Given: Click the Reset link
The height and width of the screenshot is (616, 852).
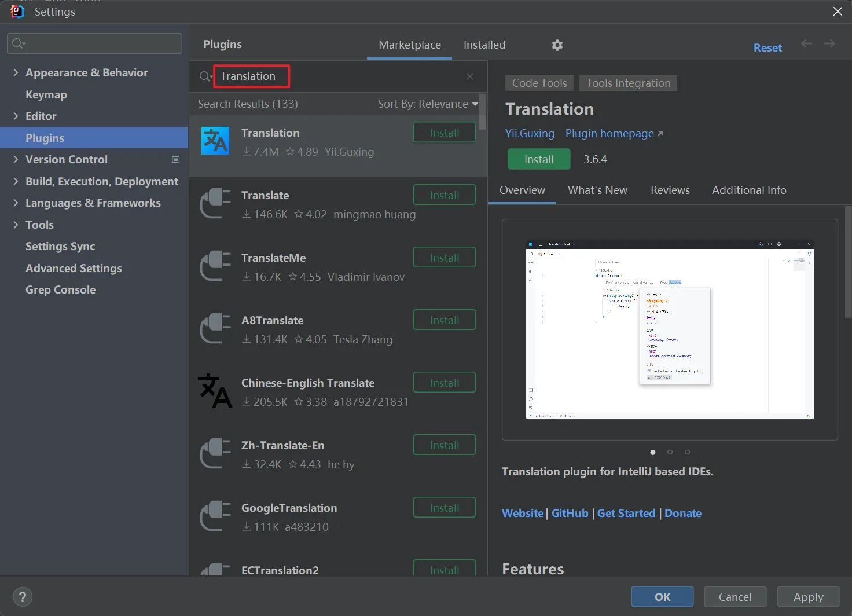Looking at the screenshot, I should (767, 47).
